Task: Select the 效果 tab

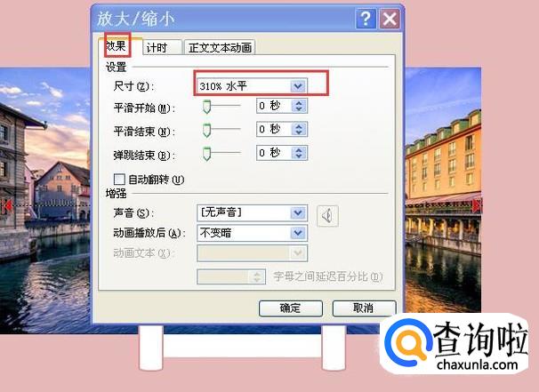Action: (x=118, y=45)
